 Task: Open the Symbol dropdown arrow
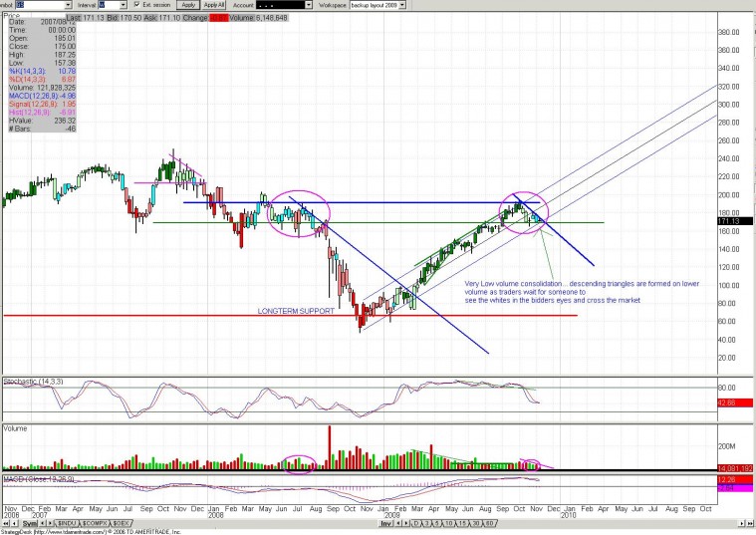pyautogui.click(x=68, y=5)
